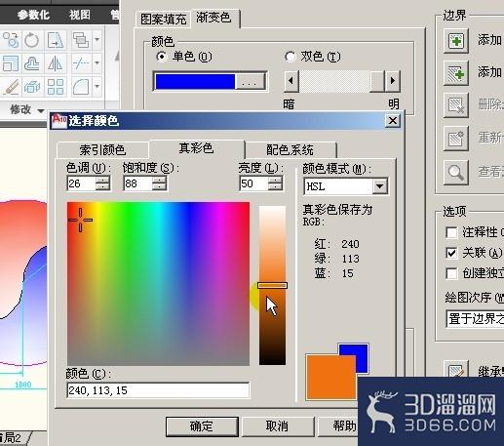Click the Inherit properties icon
Screen dimensions: 504x446
click(x=456, y=370)
